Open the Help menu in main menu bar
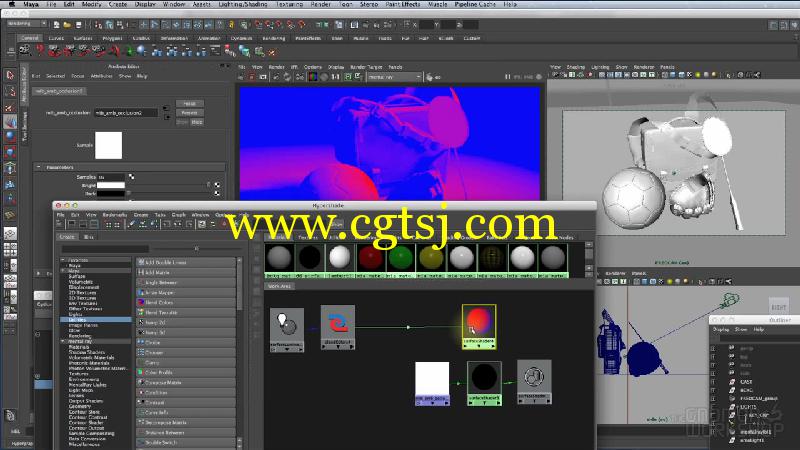 coord(510,4)
